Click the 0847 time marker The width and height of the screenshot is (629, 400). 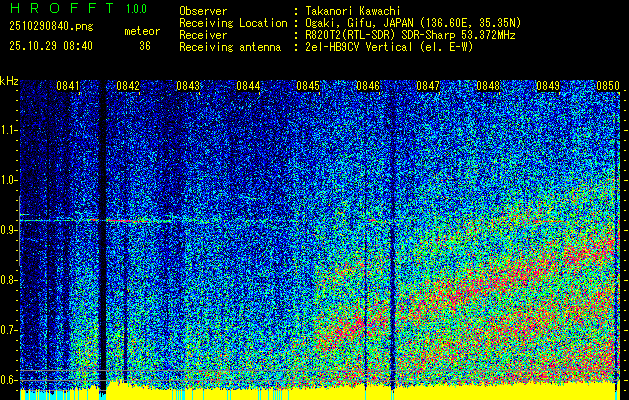pos(428,86)
